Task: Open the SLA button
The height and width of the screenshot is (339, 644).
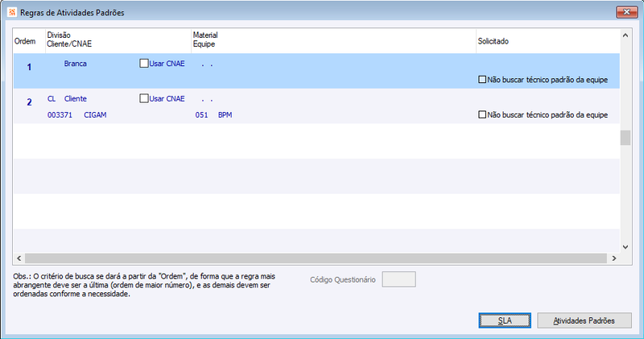Action: coord(505,320)
